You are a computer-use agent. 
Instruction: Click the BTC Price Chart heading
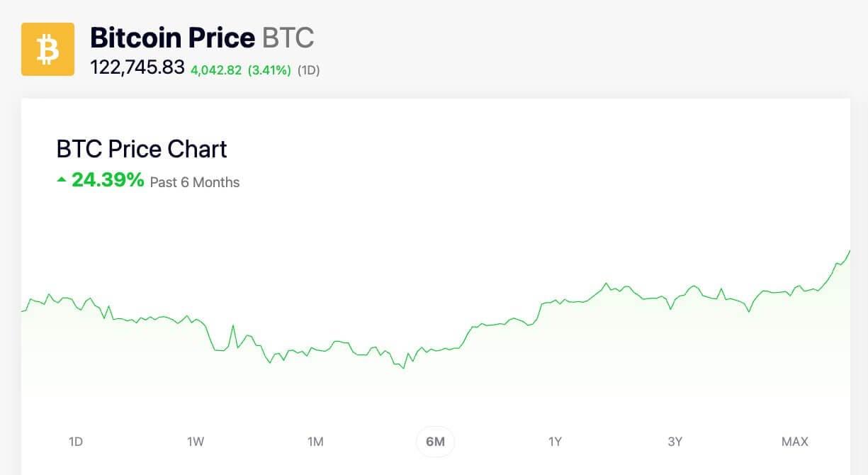click(141, 149)
